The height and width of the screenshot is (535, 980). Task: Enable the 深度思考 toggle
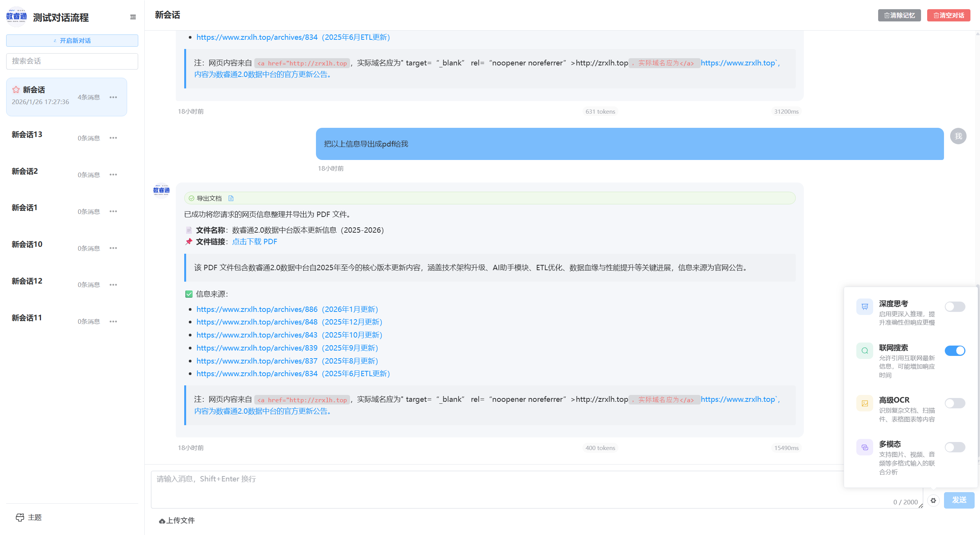click(954, 307)
